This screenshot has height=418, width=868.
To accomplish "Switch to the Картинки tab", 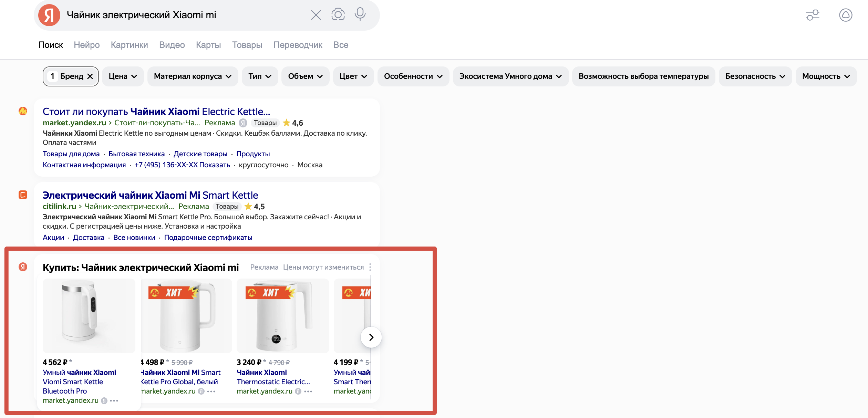I will pyautogui.click(x=129, y=45).
